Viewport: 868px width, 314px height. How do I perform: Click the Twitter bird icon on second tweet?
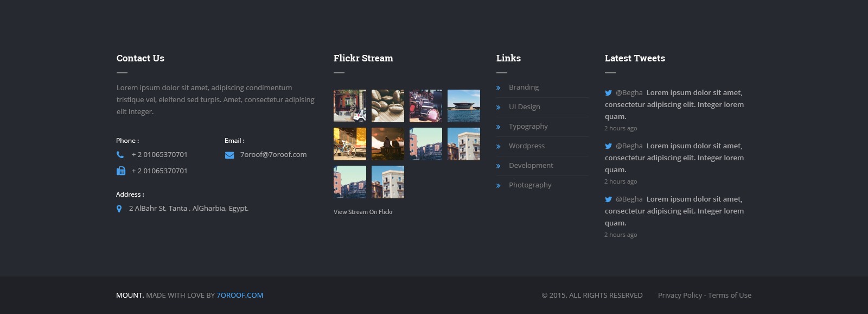tap(609, 146)
